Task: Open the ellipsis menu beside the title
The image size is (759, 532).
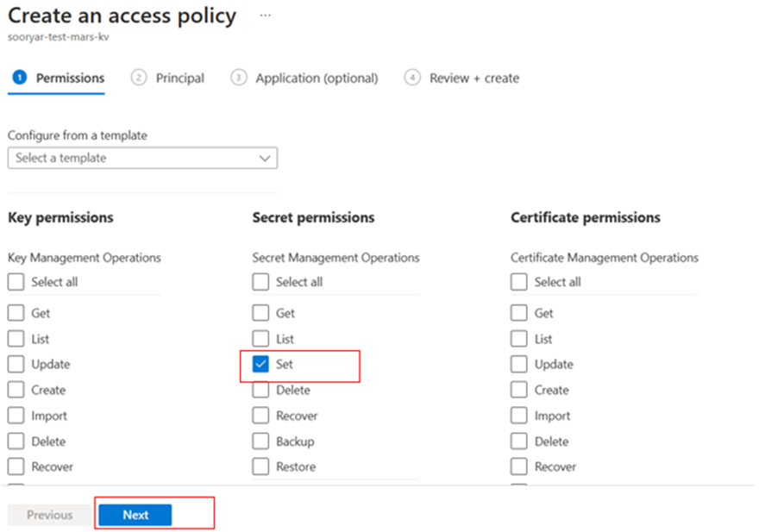Action: (x=265, y=16)
